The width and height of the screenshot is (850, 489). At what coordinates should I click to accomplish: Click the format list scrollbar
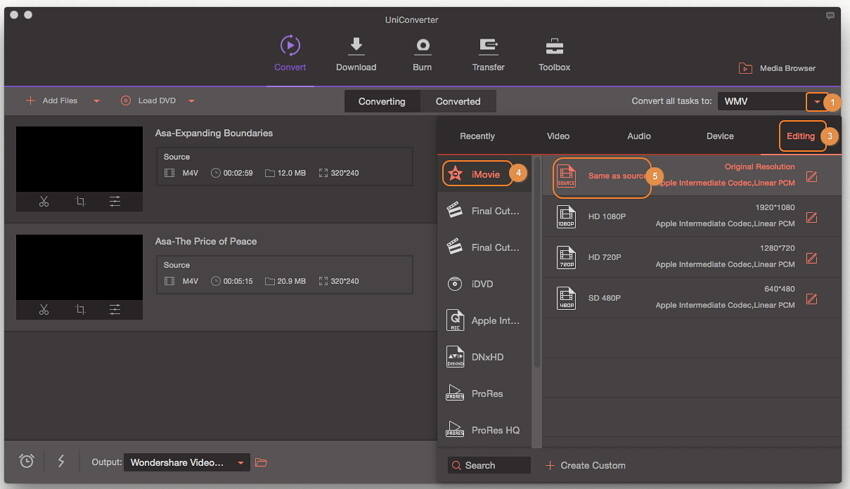pyautogui.click(x=537, y=263)
